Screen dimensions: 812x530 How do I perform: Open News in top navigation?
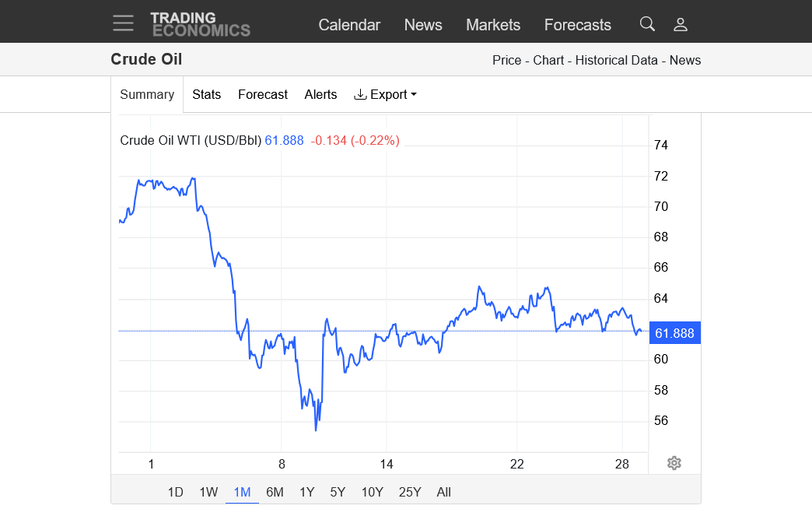(423, 25)
